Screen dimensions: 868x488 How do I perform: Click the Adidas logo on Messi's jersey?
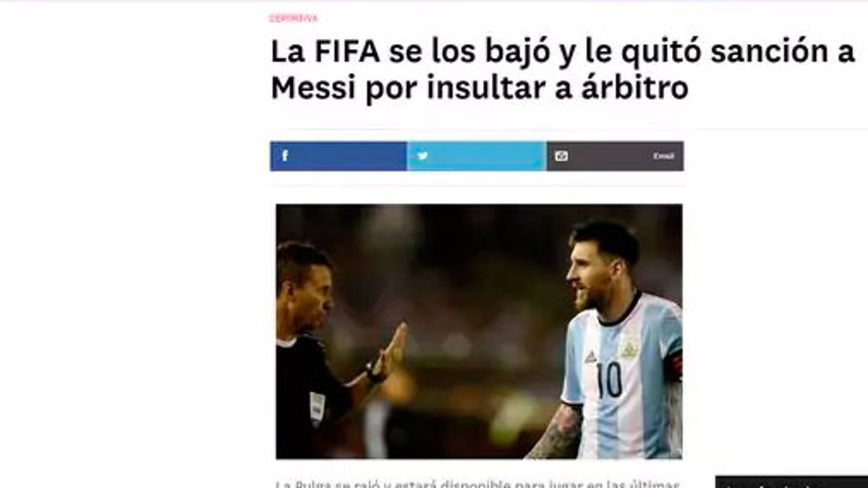591,356
